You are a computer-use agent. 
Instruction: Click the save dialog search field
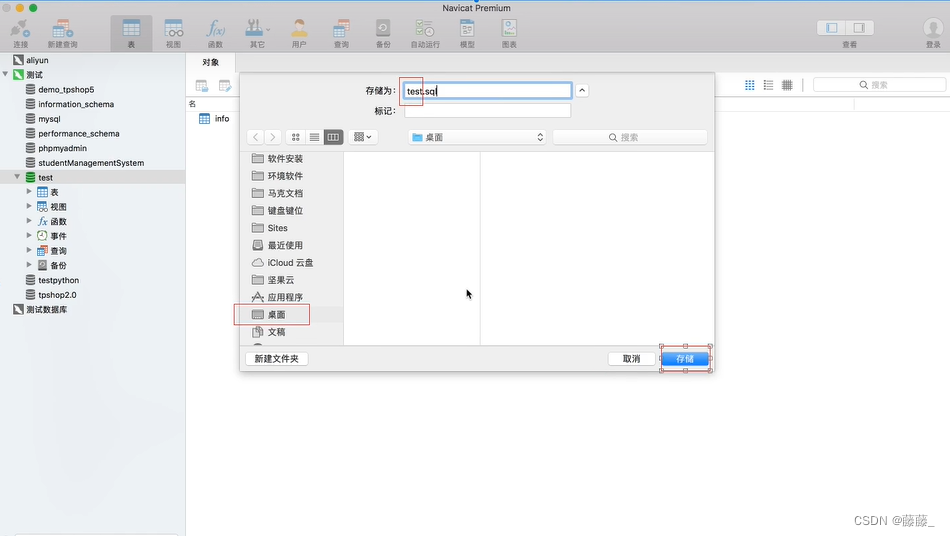coord(630,137)
